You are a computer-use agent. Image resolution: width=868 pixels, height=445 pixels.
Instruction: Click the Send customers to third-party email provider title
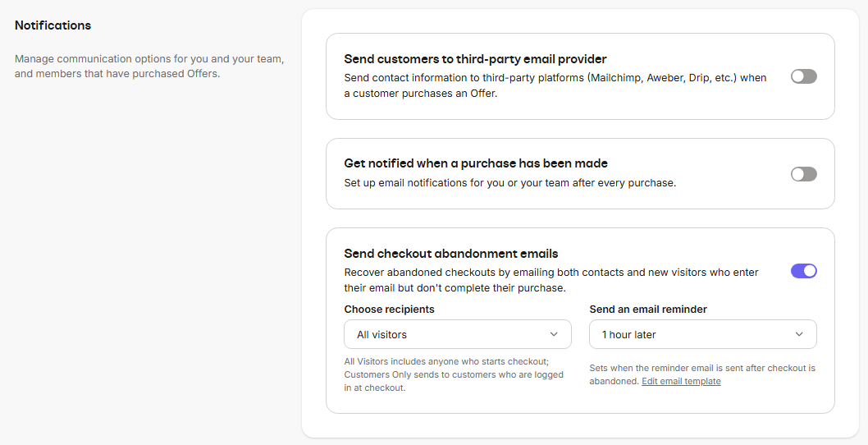pos(475,59)
